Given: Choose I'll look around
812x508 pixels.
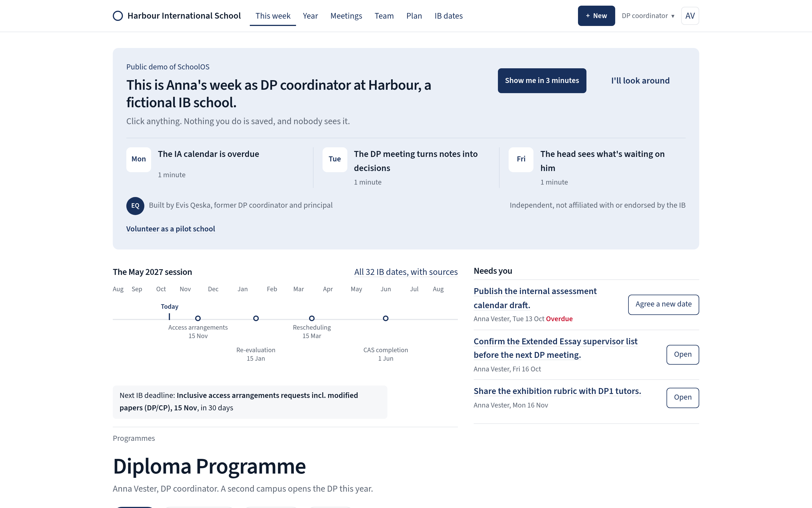Looking at the screenshot, I should coord(640,81).
